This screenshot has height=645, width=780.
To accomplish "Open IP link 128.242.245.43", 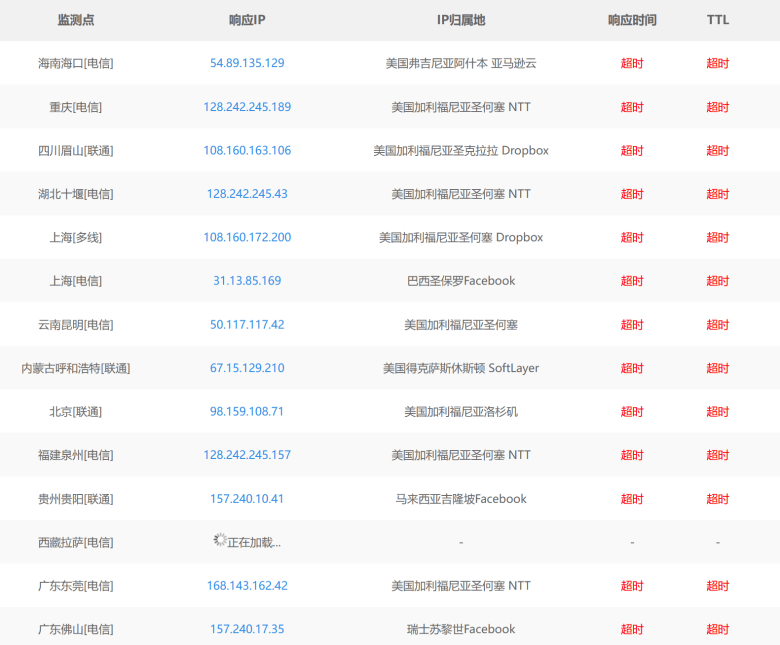I will click(x=247, y=194).
